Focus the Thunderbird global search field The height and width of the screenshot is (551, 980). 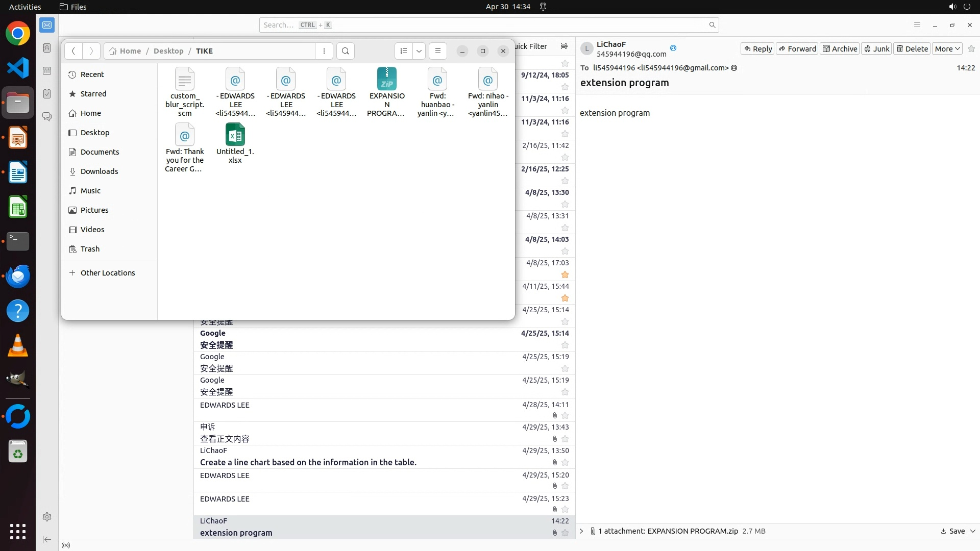485,25
